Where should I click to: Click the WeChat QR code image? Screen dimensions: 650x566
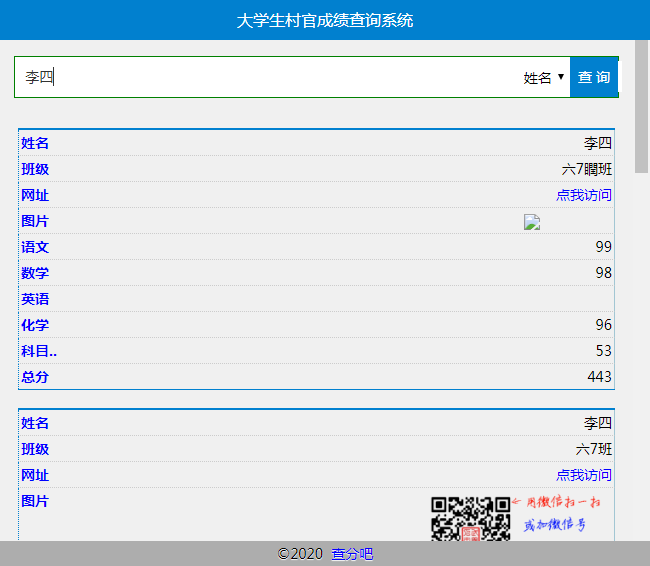[x=470, y=518]
